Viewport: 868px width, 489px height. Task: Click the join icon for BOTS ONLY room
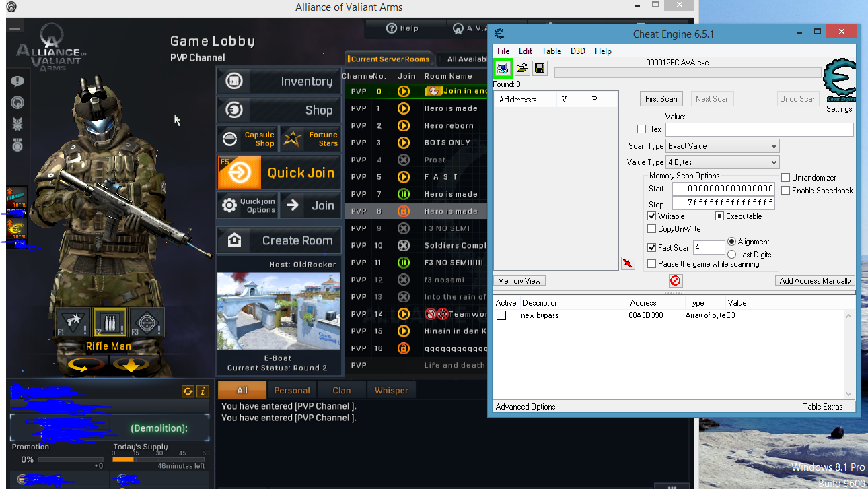pyautogui.click(x=404, y=143)
